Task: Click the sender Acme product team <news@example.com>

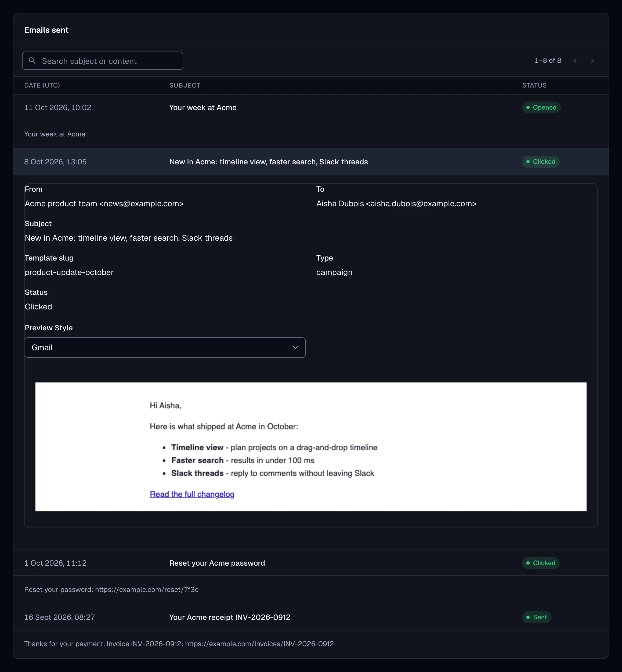Action: click(x=104, y=204)
